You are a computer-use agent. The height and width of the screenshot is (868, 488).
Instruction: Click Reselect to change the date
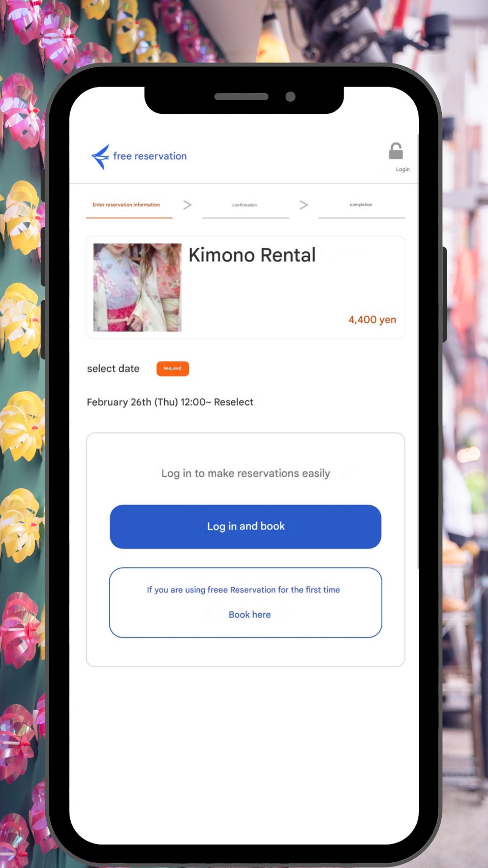[x=233, y=402]
